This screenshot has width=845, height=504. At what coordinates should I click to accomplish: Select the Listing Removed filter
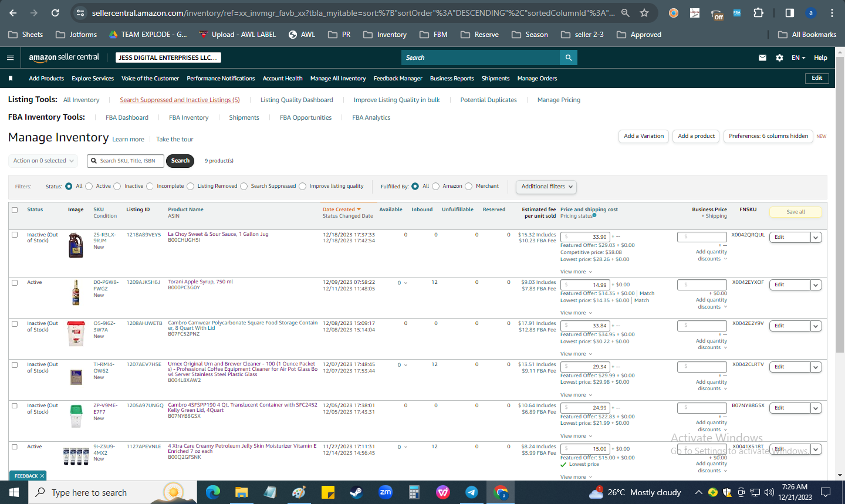[190, 186]
